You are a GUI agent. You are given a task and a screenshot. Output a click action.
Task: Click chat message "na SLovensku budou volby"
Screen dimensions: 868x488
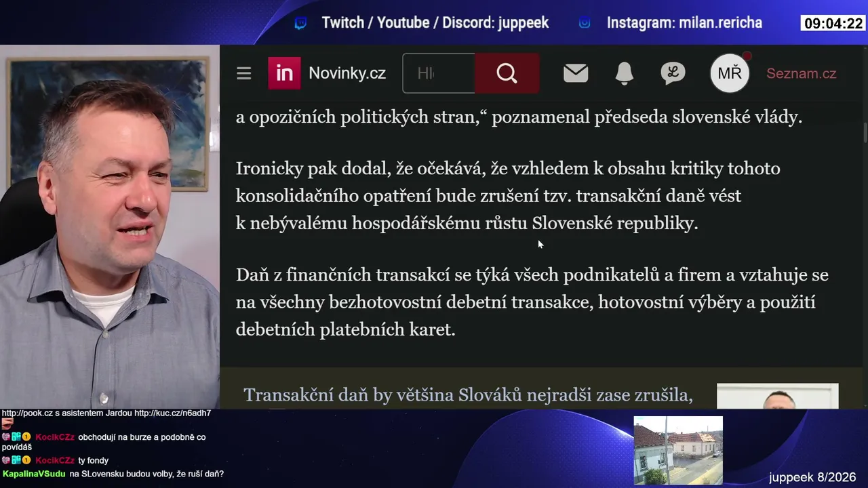146,474
